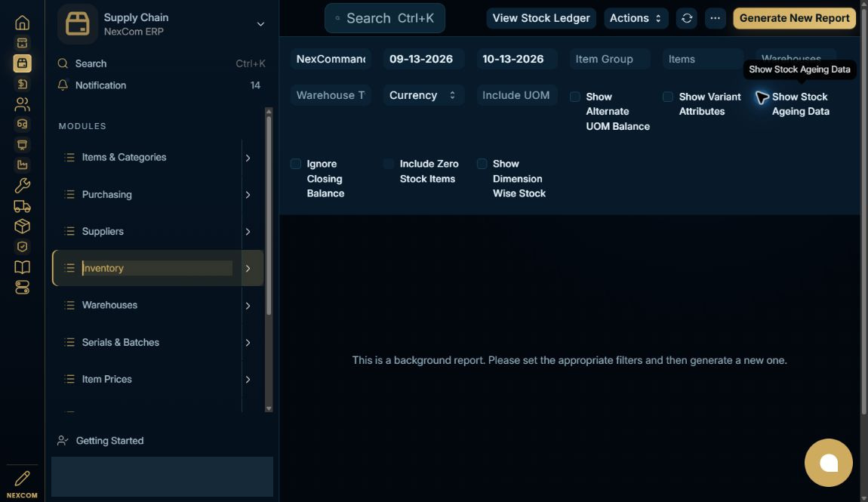Click the Include UOM filter field

pyautogui.click(x=516, y=95)
